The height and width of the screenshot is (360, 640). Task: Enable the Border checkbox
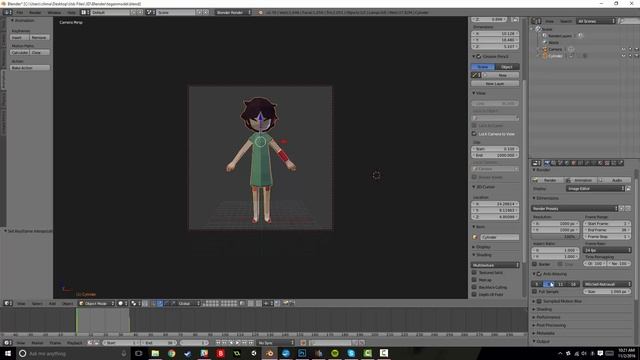click(535, 264)
